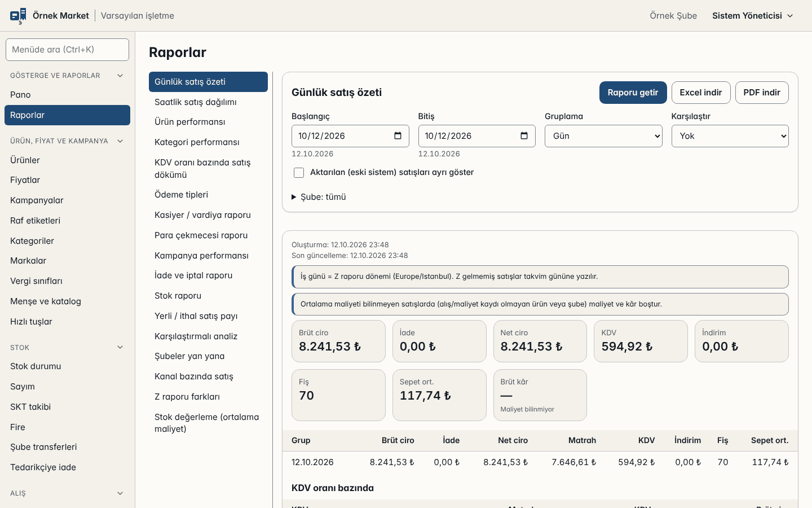Open SKT takibi in sidebar
812x508 pixels.
tap(67, 407)
